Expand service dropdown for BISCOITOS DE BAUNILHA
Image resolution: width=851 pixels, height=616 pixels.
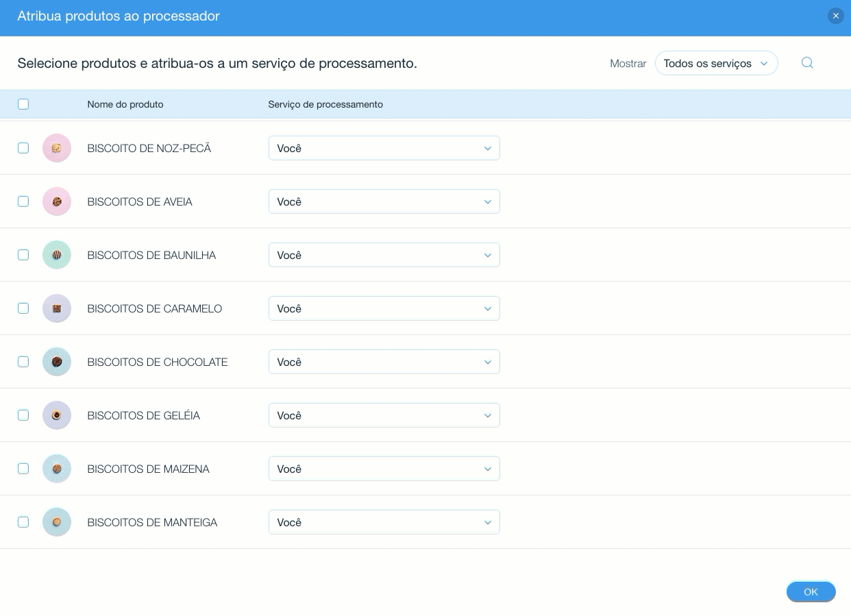coord(384,255)
